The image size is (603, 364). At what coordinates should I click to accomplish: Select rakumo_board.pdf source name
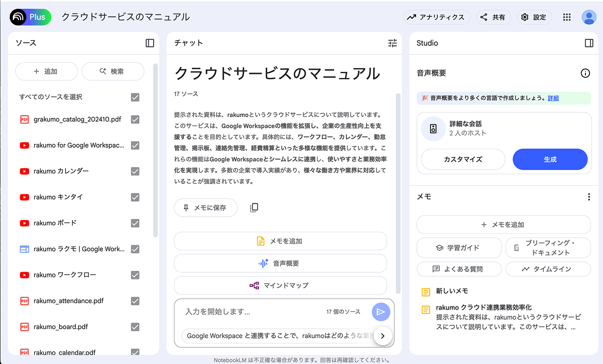[x=61, y=327]
